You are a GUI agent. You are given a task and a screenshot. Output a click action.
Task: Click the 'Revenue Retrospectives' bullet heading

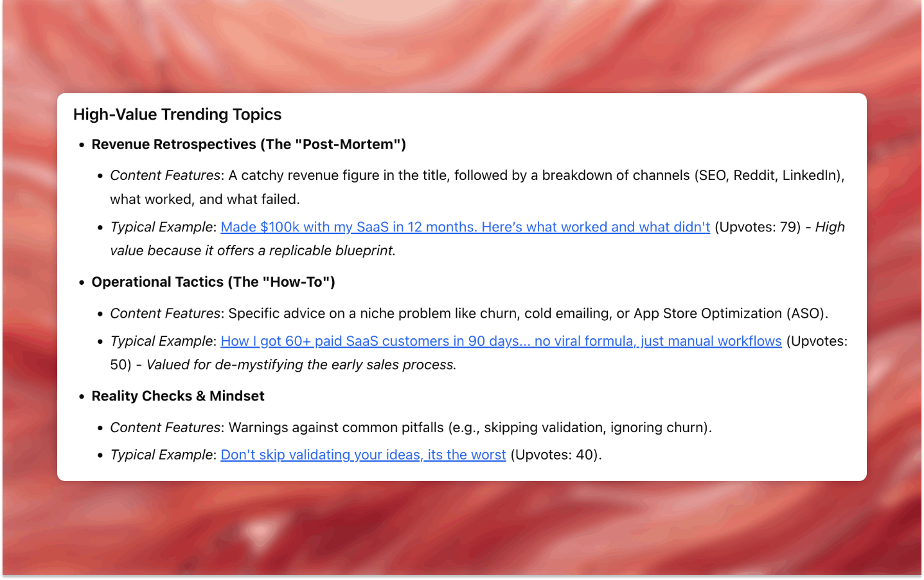point(249,145)
